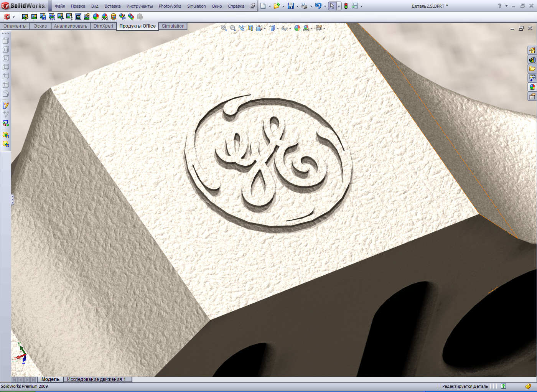537x392 pixels.
Task: Save the current part
Action: (291, 6)
